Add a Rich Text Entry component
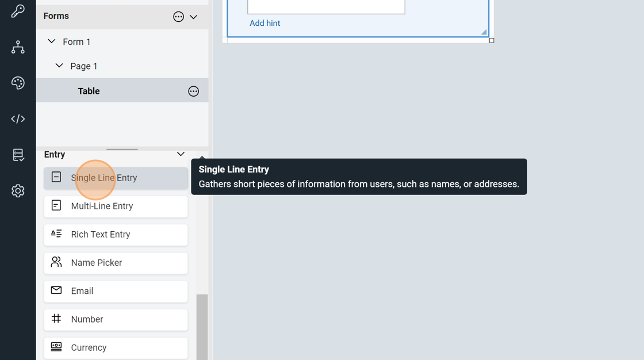Viewport: 644px width, 360px height. 116,235
